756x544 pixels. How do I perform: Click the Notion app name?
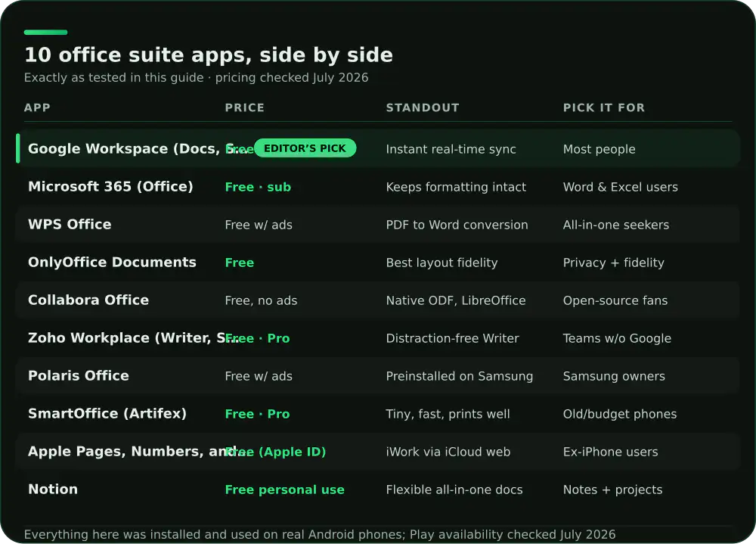[53, 490]
